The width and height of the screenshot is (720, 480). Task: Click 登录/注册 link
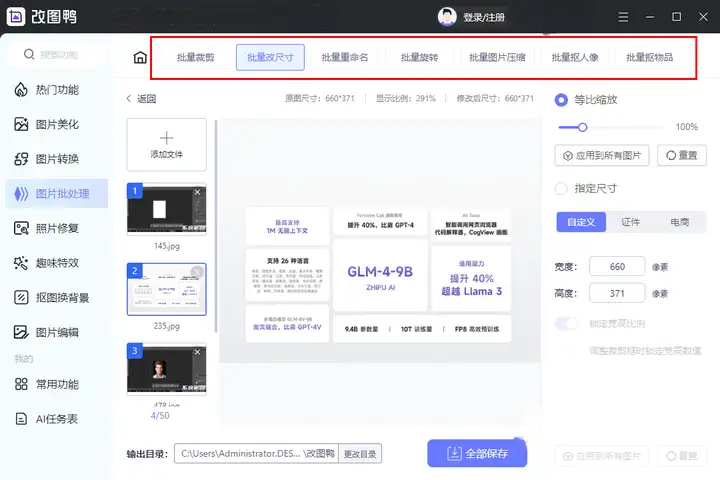click(x=484, y=17)
